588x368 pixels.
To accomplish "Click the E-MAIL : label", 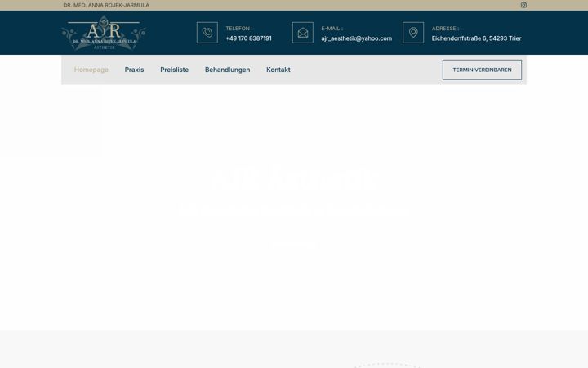I will click(x=332, y=28).
